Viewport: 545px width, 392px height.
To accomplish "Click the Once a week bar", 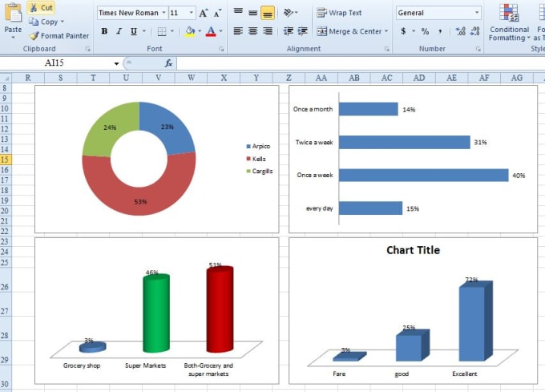I will 423,175.
